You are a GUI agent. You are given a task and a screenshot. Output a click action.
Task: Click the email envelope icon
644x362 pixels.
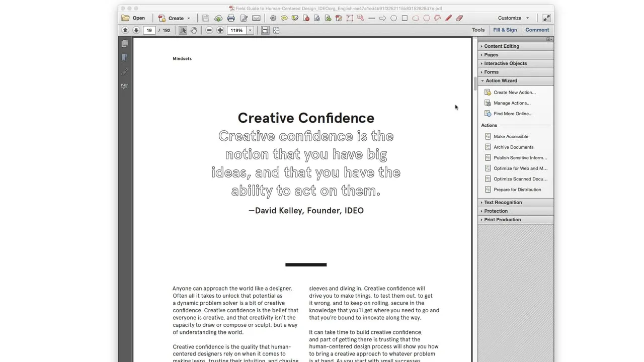pos(256,18)
